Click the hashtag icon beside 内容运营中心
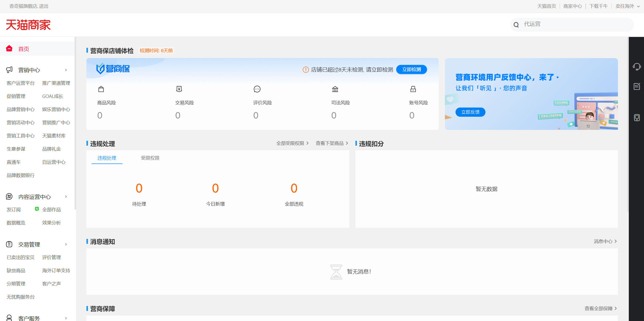 coord(9,197)
